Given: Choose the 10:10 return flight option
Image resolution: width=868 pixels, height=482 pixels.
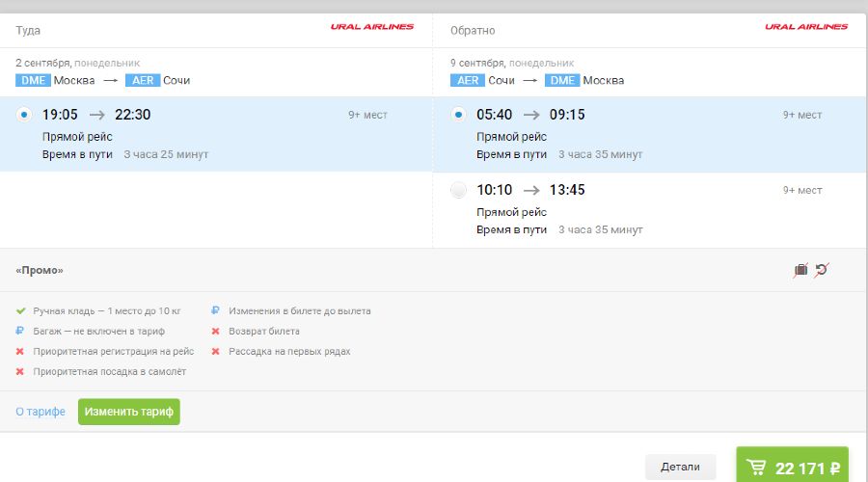Looking at the screenshot, I should pos(459,190).
